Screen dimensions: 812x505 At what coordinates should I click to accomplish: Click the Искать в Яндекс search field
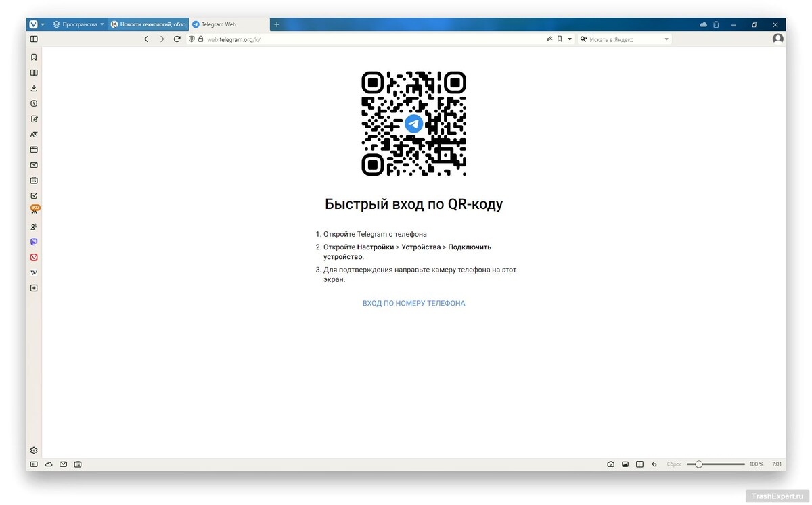pyautogui.click(x=625, y=39)
